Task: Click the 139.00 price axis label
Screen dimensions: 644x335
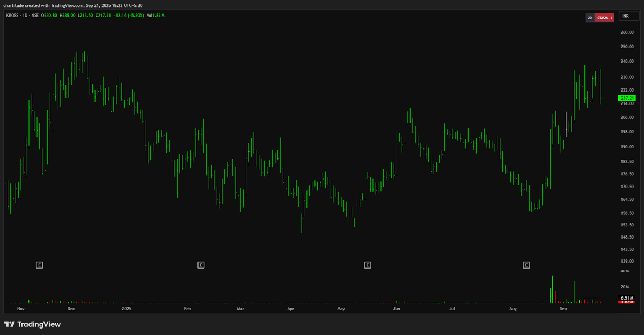Action: click(627, 261)
